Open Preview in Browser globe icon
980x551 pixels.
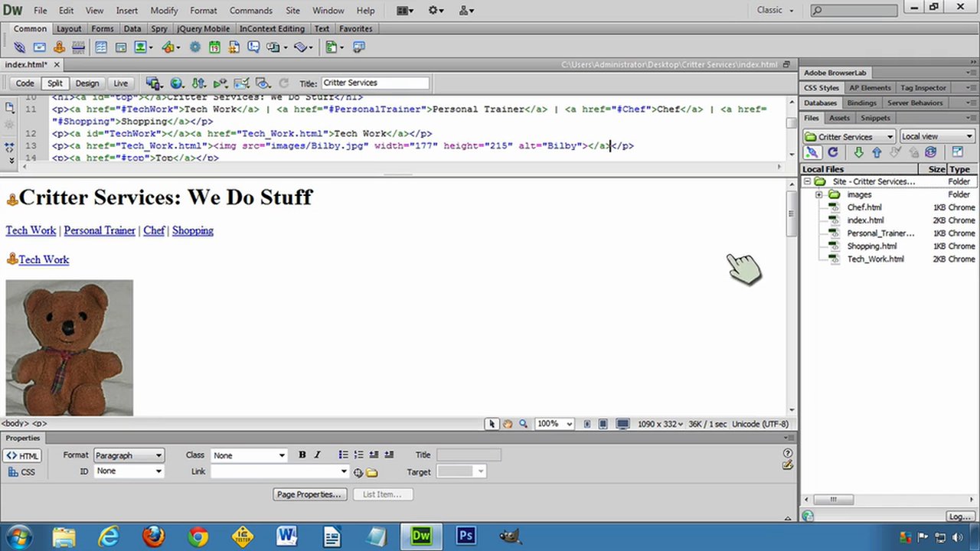(x=177, y=83)
